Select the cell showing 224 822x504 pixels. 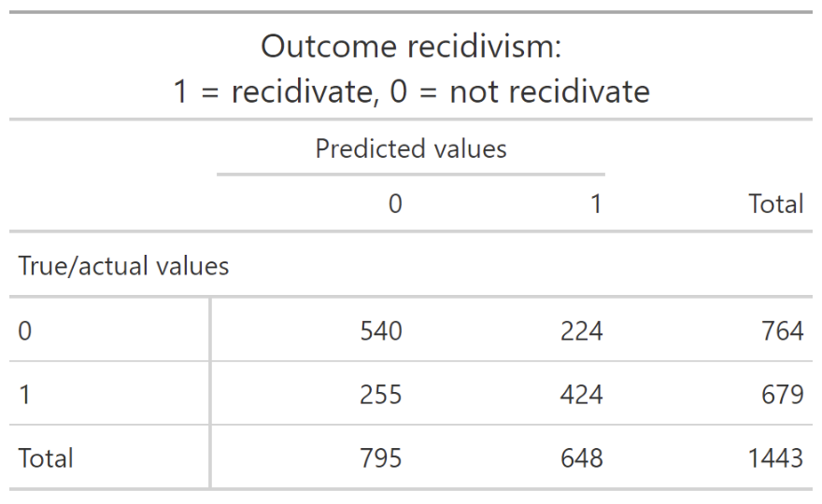581,330
